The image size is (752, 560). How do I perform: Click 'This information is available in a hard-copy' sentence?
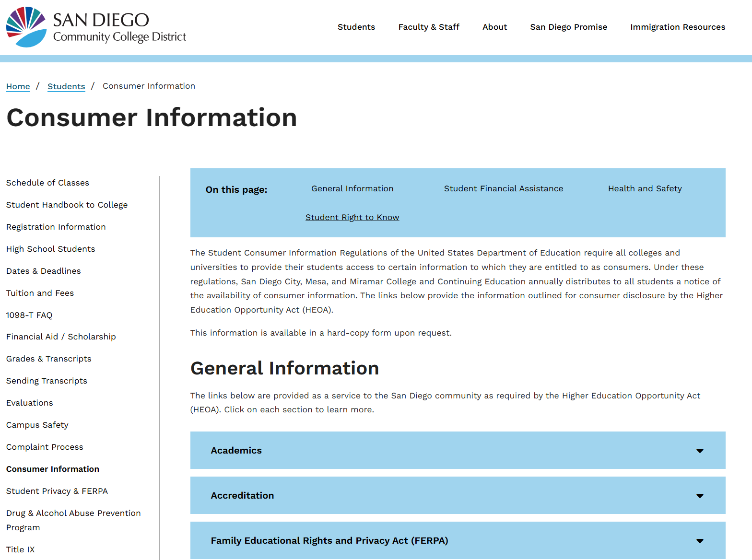(x=321, y=333)
